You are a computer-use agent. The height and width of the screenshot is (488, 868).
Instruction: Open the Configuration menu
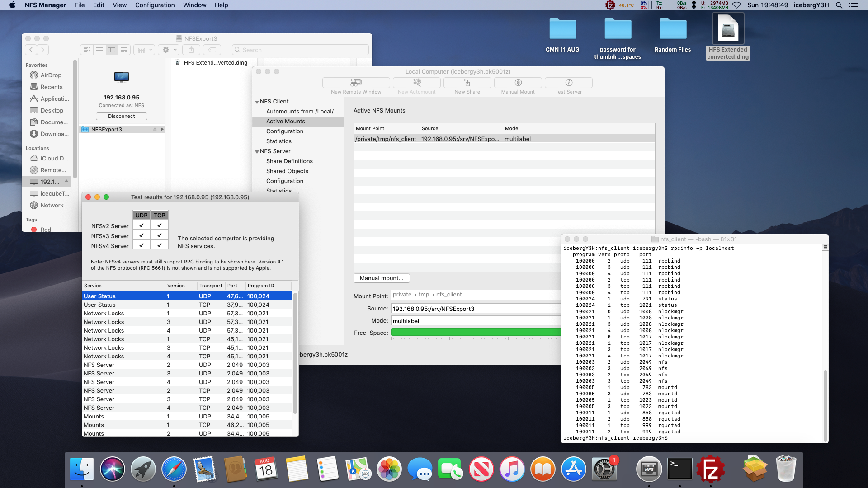[x=155, y=5]
